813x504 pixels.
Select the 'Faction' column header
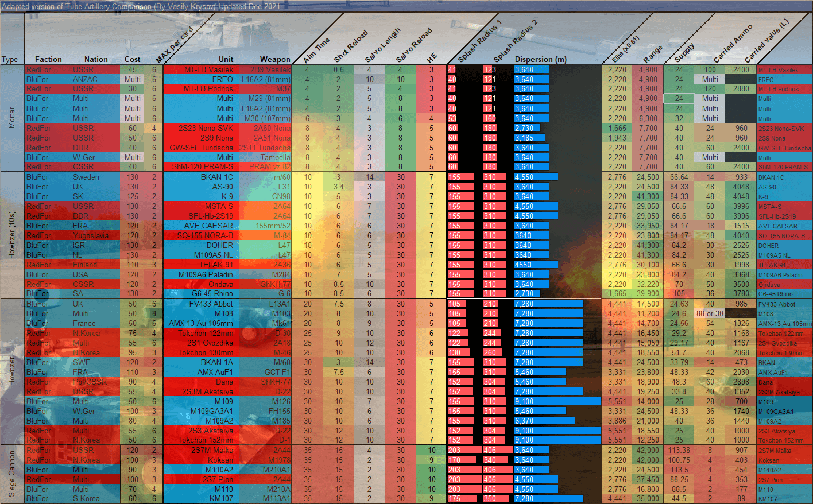click(x=48, y=59)
